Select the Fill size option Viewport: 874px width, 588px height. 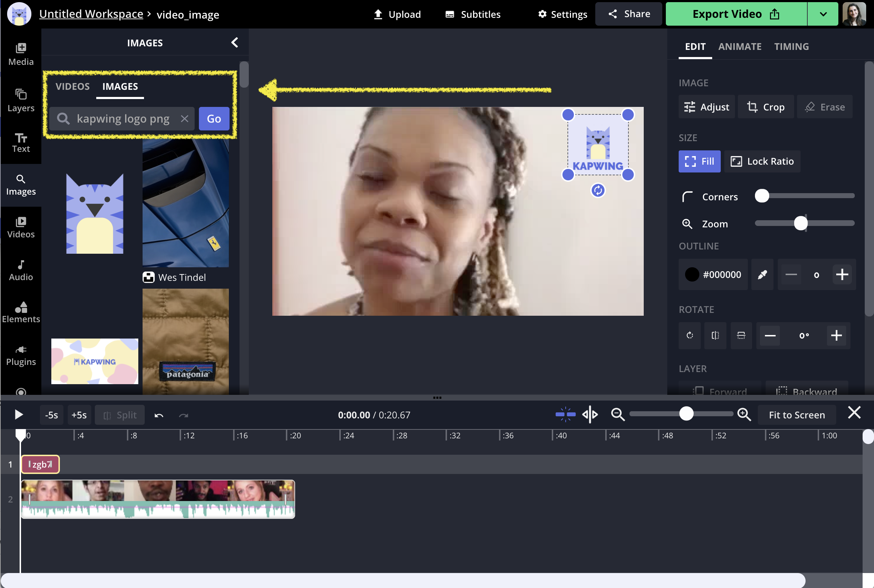(x=699, y=161)
